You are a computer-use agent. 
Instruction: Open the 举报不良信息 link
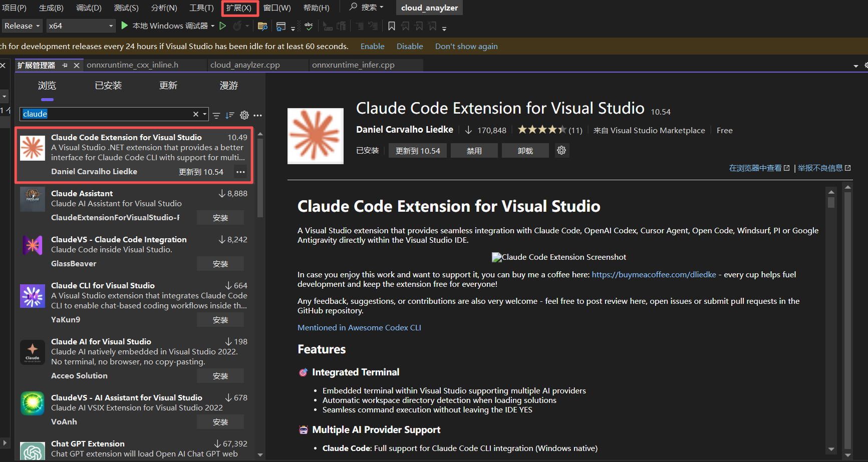pos(824,168)
